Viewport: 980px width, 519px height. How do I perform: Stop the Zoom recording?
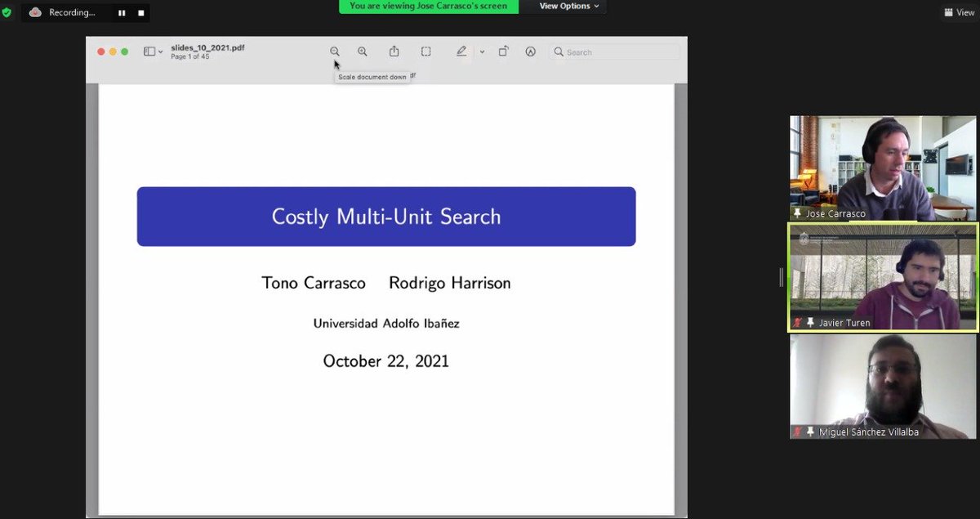tap(140, 13)
